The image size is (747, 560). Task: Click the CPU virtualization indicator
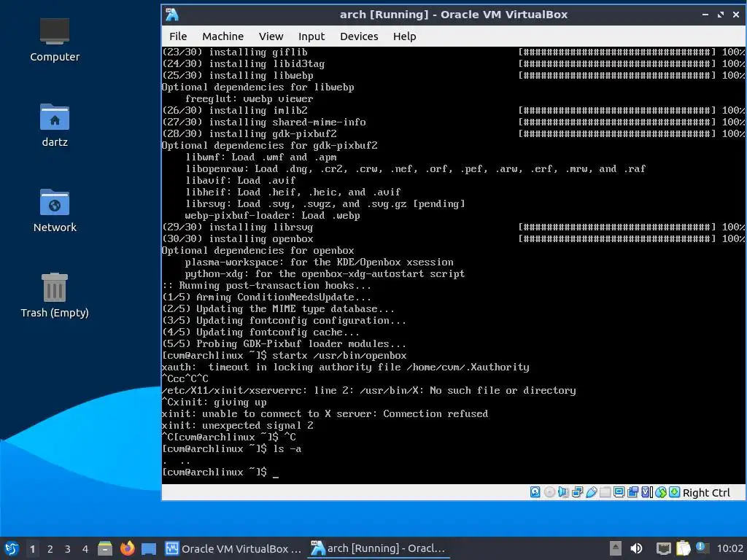[x=646, y=492]
